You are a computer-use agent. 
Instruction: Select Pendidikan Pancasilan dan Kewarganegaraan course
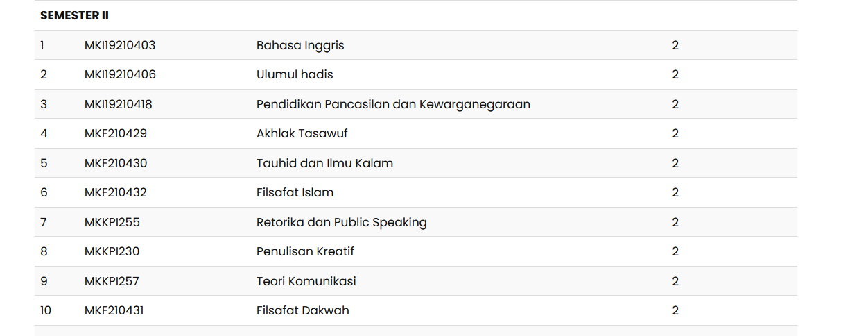[x=393, y=104]
